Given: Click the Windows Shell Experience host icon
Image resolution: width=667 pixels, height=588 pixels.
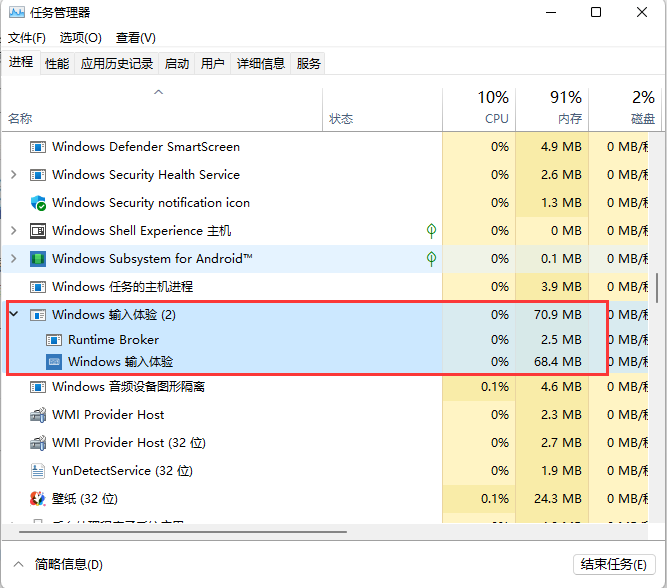Looking at the screenshot, I should point(38,231).
